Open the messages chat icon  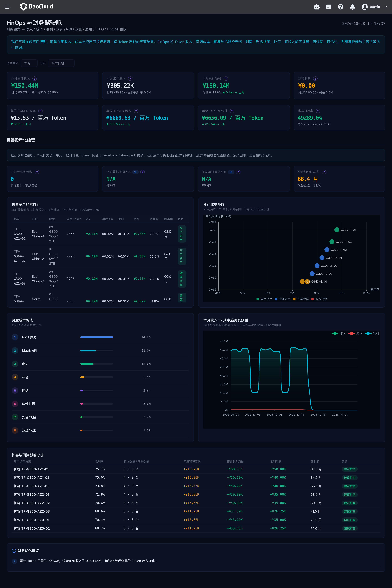(x=328, y=7)
